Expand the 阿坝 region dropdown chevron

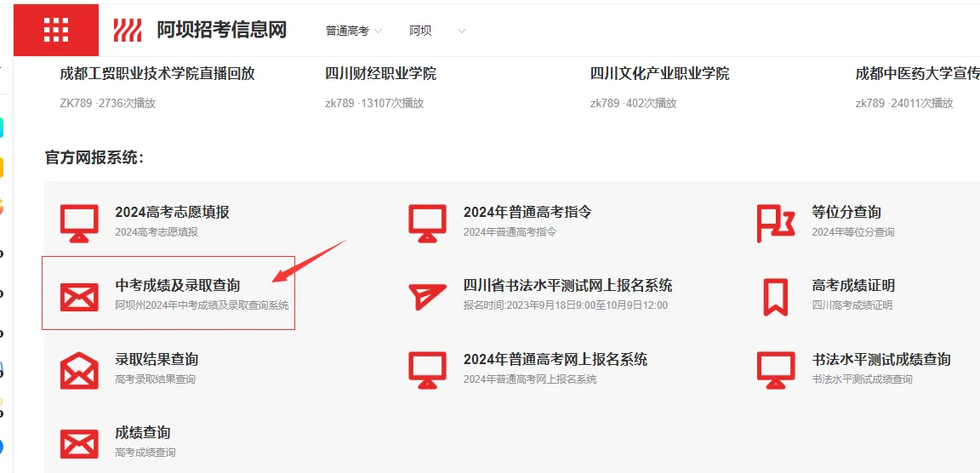[x=461, y=31]
